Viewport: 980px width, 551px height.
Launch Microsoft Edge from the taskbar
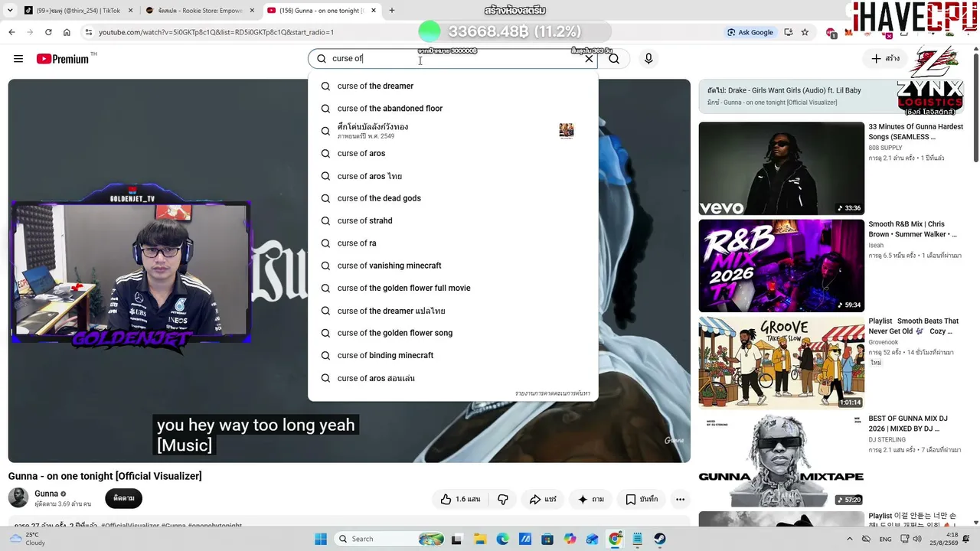click(502, 539)
